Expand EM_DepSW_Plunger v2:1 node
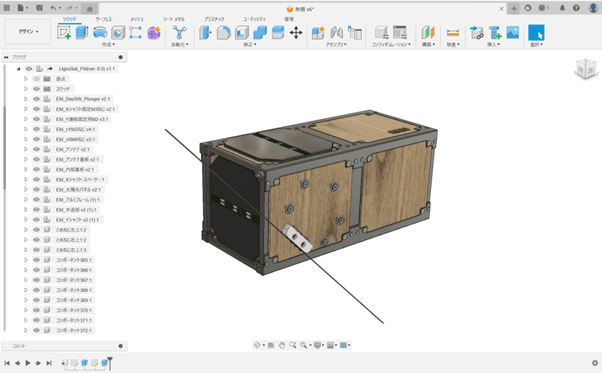The width and height of the screenshot is (602, 373). tap(26, 99)
